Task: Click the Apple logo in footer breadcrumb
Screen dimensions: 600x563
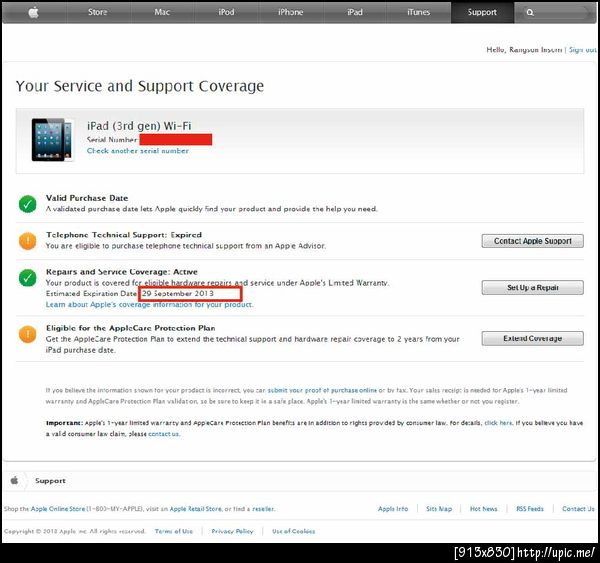Action: pos(15,480)
